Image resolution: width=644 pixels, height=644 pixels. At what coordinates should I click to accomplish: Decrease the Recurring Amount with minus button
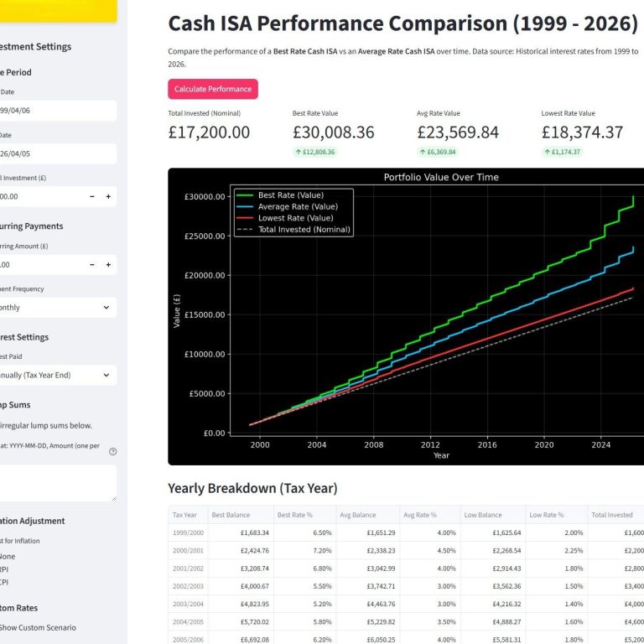point(91,264)
